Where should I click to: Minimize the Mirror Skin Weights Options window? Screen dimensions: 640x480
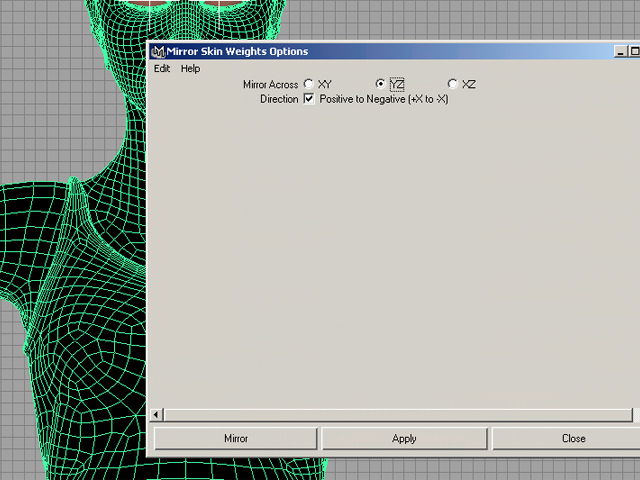point(620,51)
